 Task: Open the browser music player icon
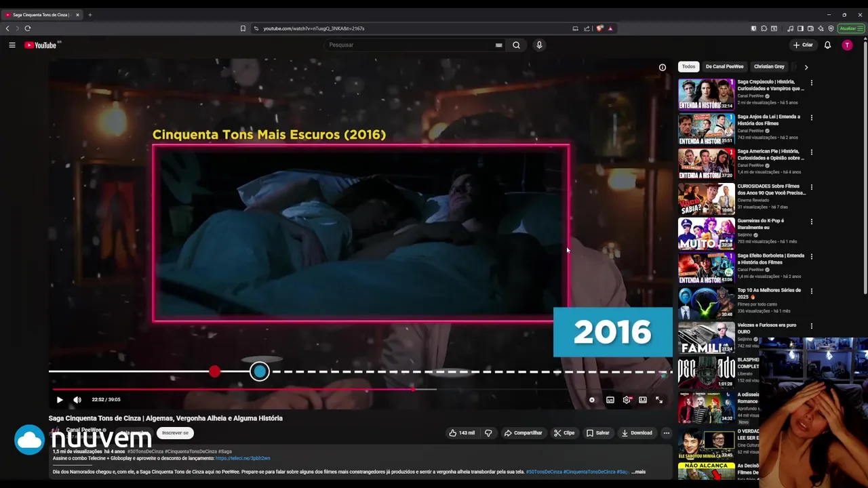point(791,28)
